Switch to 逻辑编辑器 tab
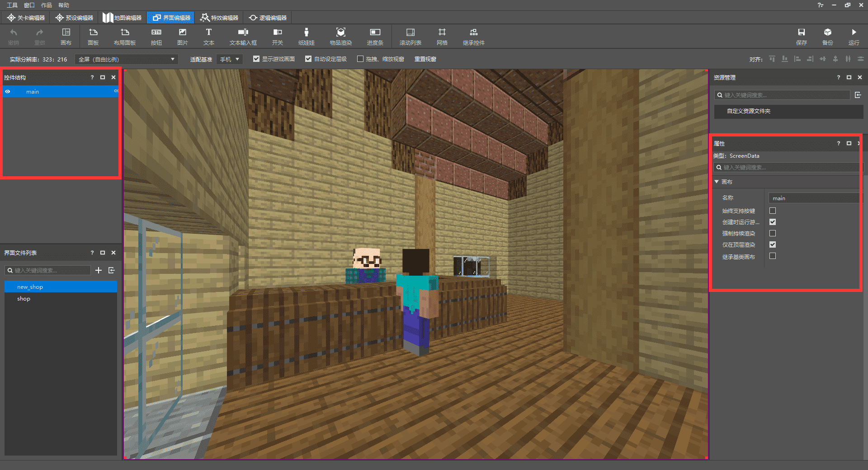This screenshot has height=470, width=868. (x=268, y=18)
